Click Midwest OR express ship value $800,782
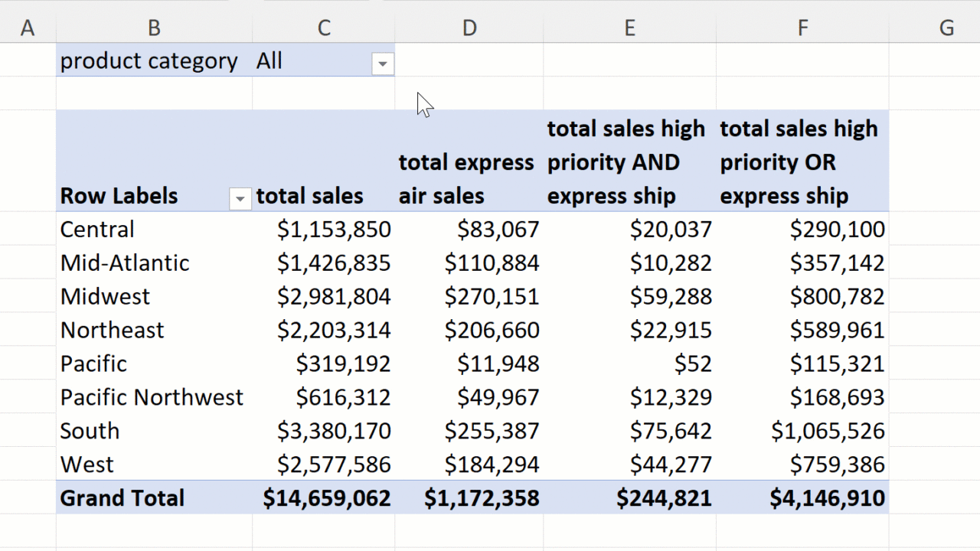The image size is (980, 551). tap(837, 296)
